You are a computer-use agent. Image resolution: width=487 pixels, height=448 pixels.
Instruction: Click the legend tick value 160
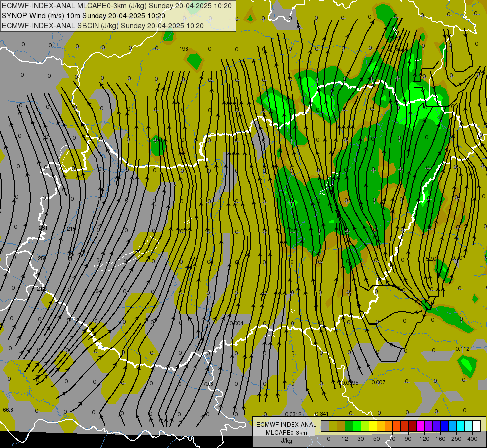(440, 439)
